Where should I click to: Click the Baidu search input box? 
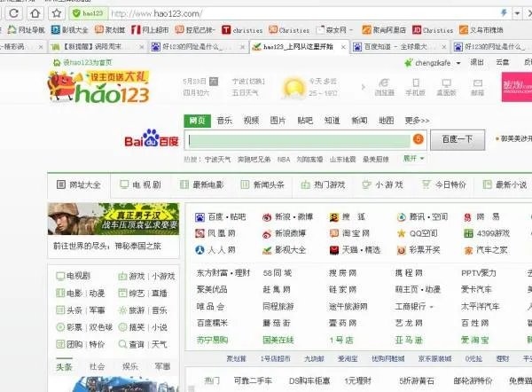pos(300,140)
